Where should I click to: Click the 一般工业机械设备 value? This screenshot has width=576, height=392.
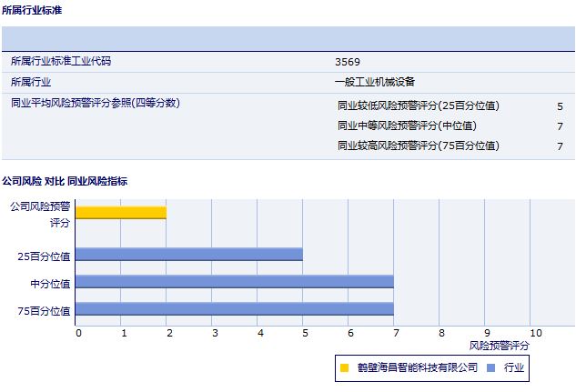[x=375, y=82]
